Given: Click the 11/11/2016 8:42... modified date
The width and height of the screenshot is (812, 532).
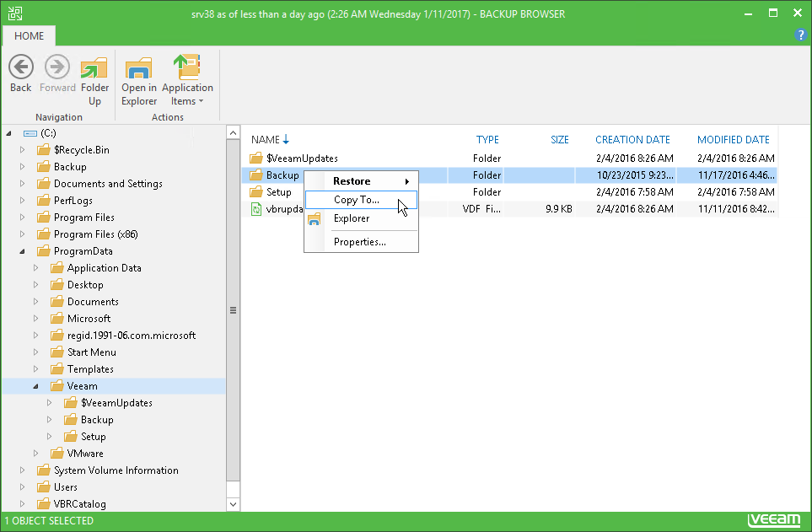Looking at the screenshot, I should (x=736, y=209).
